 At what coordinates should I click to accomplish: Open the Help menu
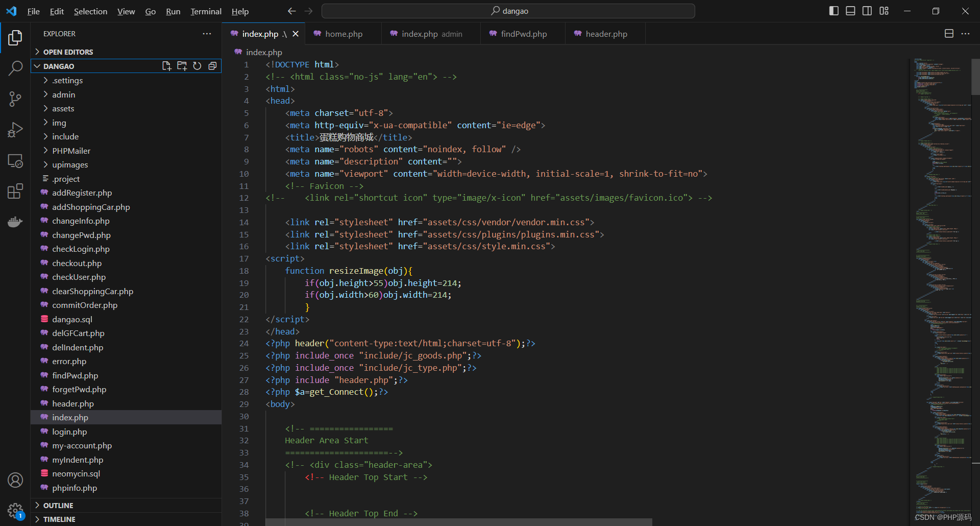click(x=240, y=11)
